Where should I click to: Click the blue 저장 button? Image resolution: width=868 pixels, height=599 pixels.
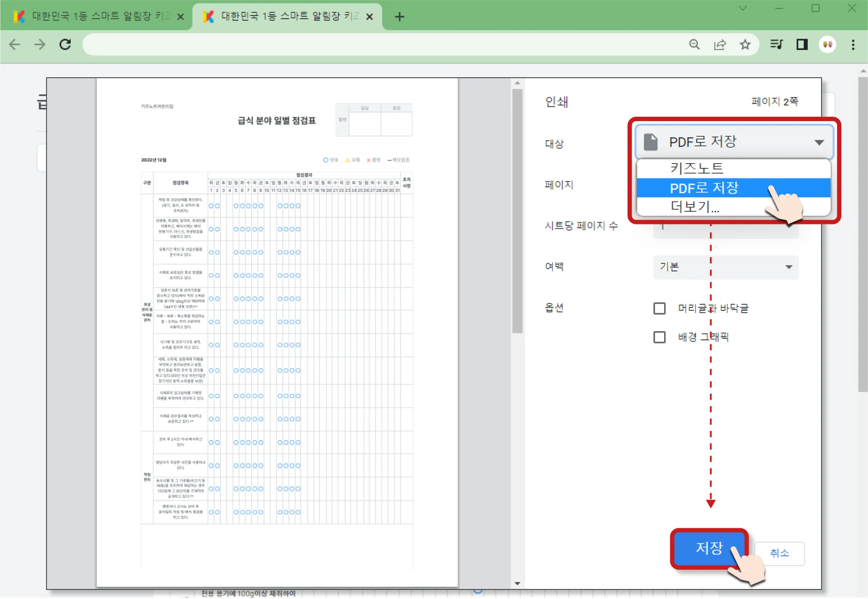709,548
